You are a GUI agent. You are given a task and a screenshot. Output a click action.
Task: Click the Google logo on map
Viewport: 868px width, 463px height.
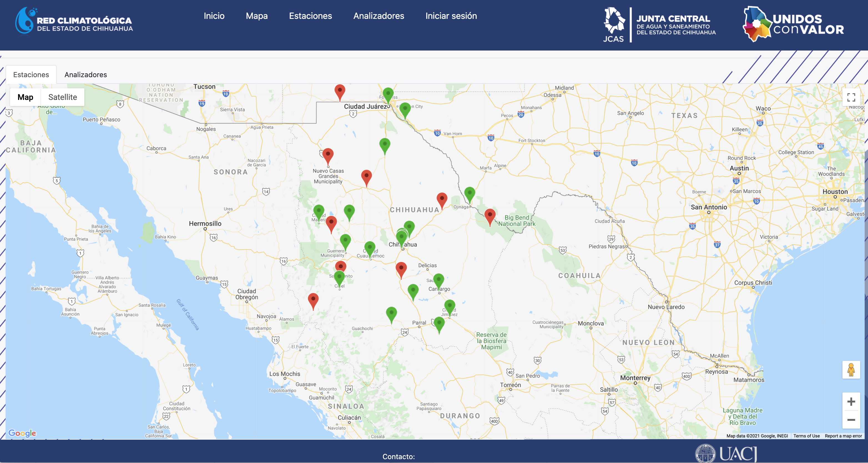(x=22, y=433)
